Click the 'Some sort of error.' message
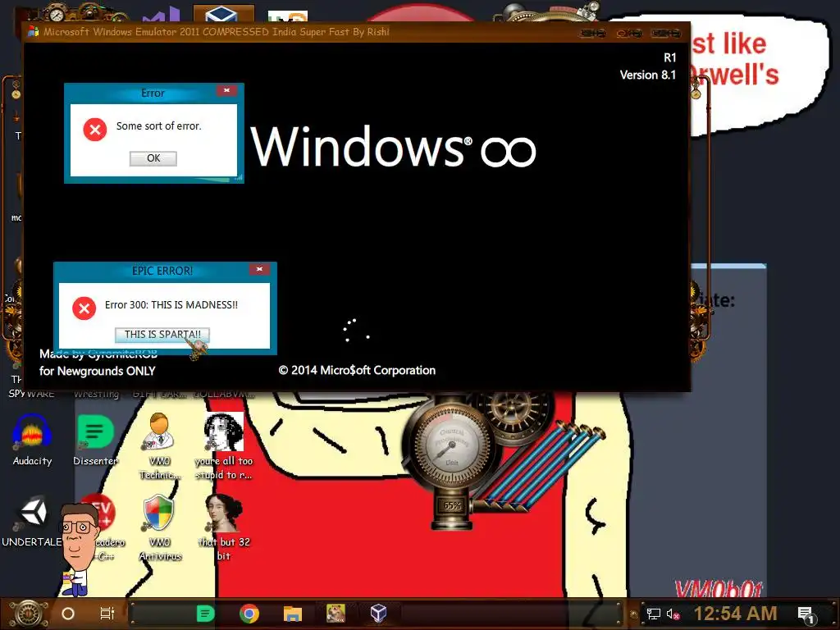 [158, 126]
